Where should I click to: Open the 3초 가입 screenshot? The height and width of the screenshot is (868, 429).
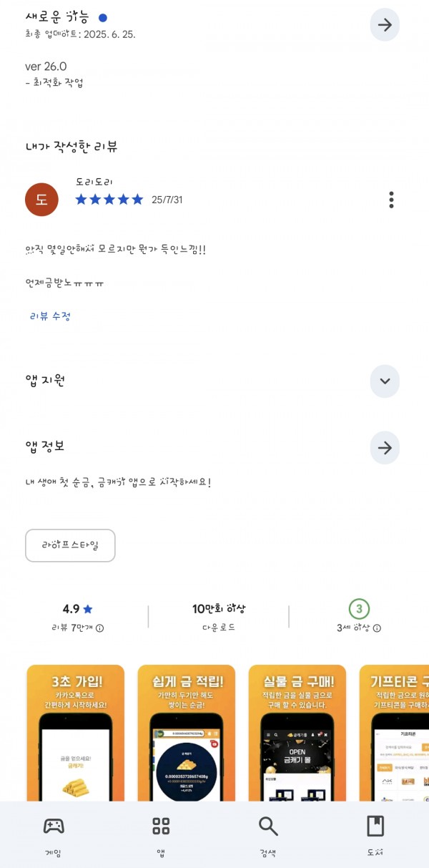76,733
